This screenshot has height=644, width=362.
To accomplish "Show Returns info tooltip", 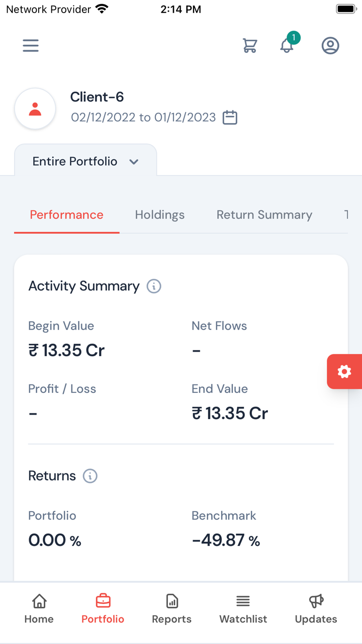I will click(x=90, y=476).
